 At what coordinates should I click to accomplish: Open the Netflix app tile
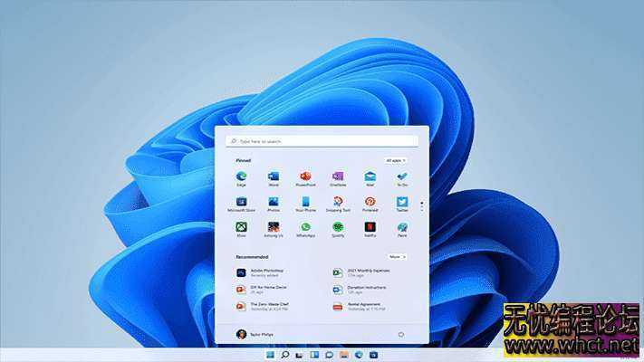[x=370, y=227]
